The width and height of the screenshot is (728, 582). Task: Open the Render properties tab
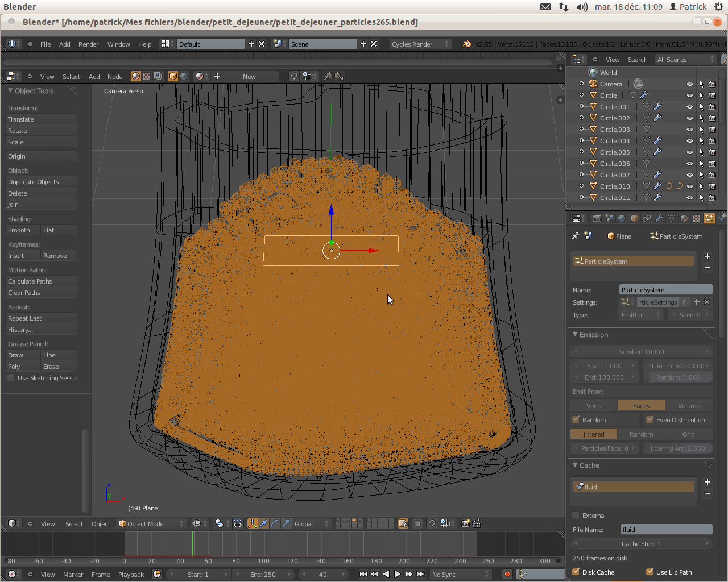click(598, 218)
